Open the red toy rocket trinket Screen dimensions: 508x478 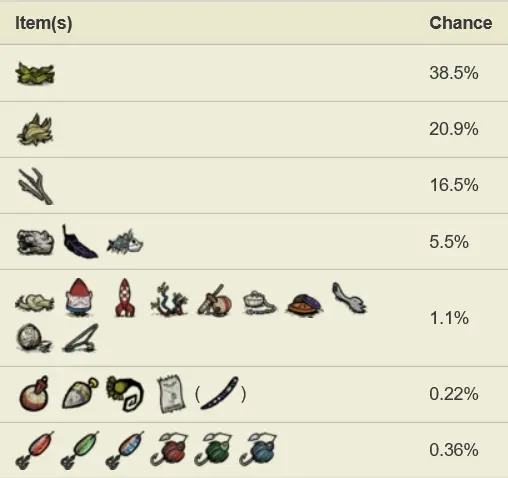pyautogui.click(x=125, y=298)
